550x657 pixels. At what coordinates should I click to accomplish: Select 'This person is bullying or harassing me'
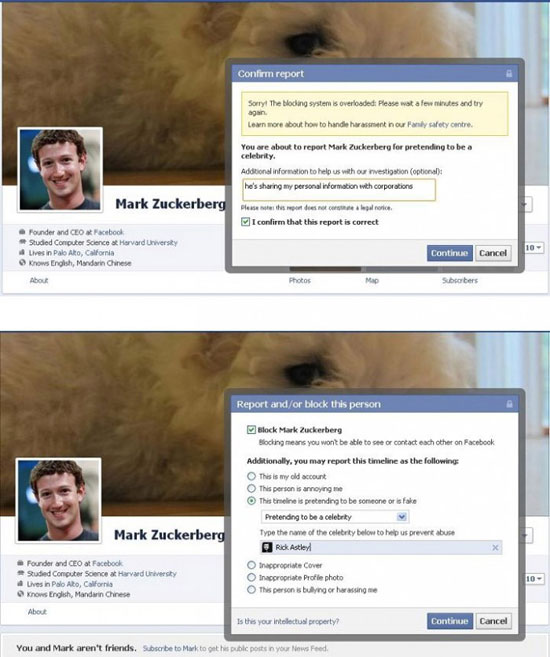(251, 590)
